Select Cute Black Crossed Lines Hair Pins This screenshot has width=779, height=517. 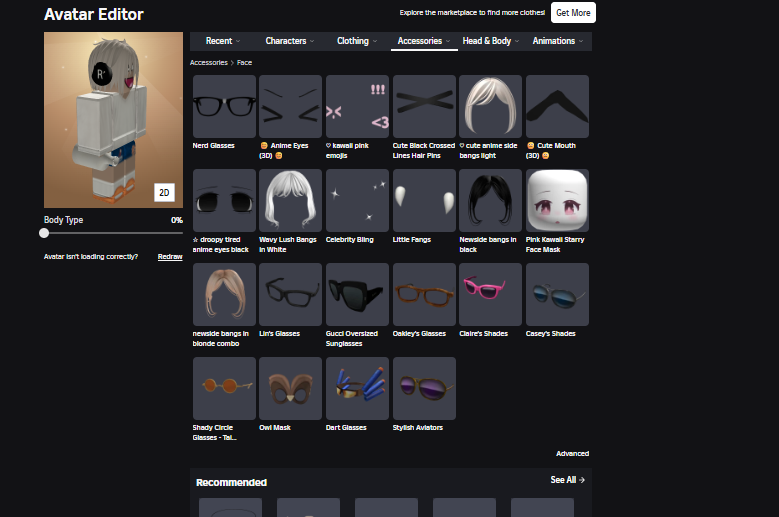pyautogui.click(x=424, y=106)
